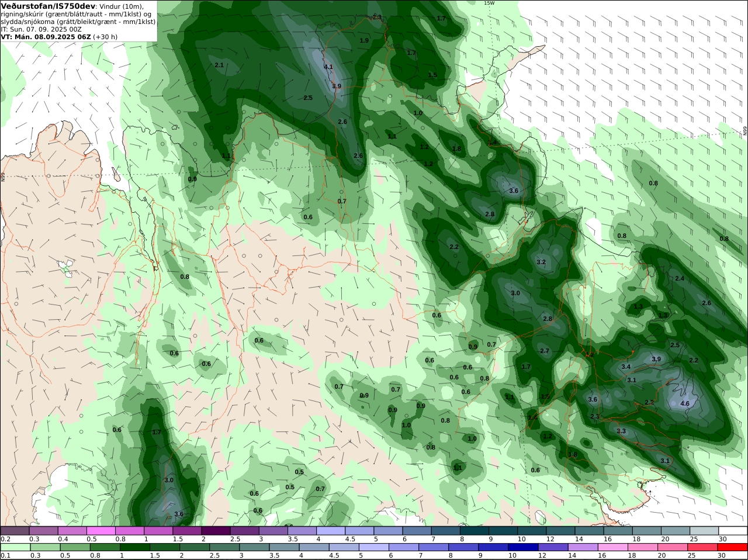Screen dimensions: 748x560
Task: Select the slydda/snjókoma legend description line
Action: [x=78, y=22]
